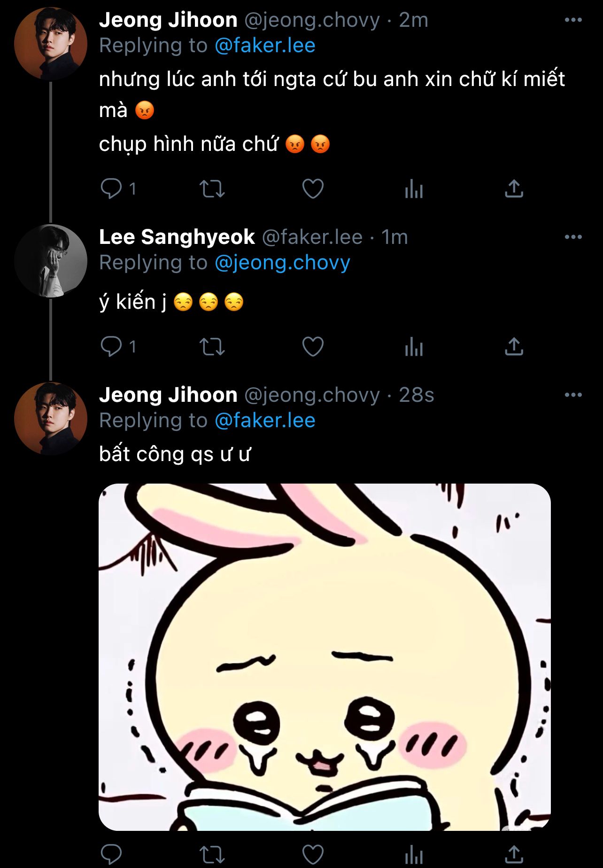Share Lee Sanghyeok's tweet
Image resolution: width=603 pixels, height=868 pixels.
point(514,347)
